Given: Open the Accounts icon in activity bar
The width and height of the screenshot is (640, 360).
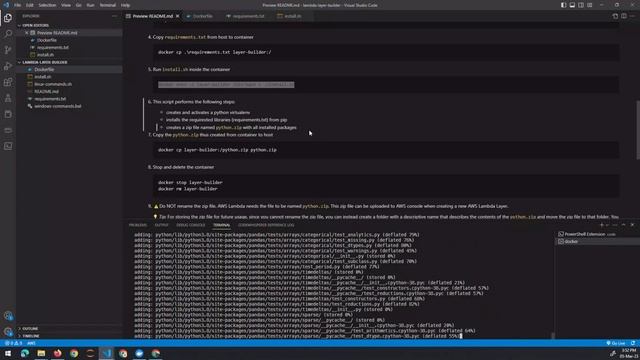Looking at the screenshot, I should pos(8,316).
